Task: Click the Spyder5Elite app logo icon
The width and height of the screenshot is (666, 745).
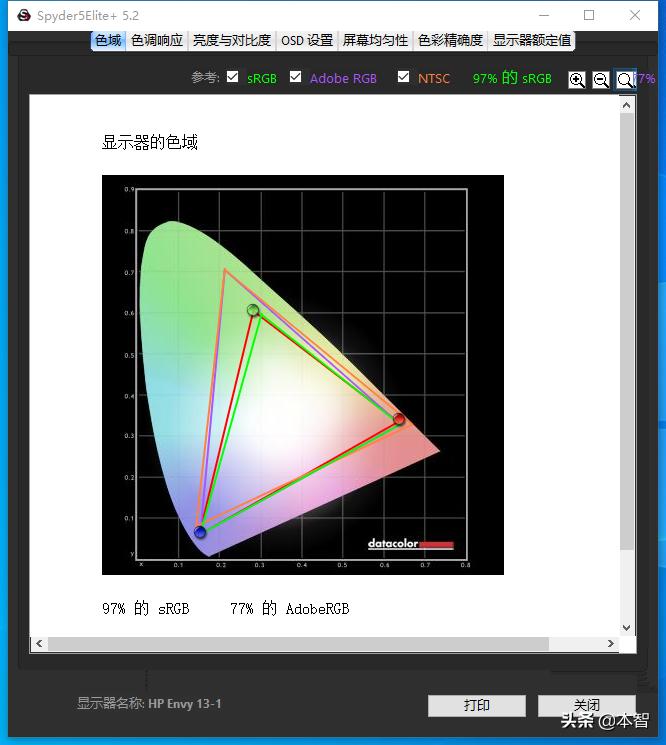Action: coord(24,16)
